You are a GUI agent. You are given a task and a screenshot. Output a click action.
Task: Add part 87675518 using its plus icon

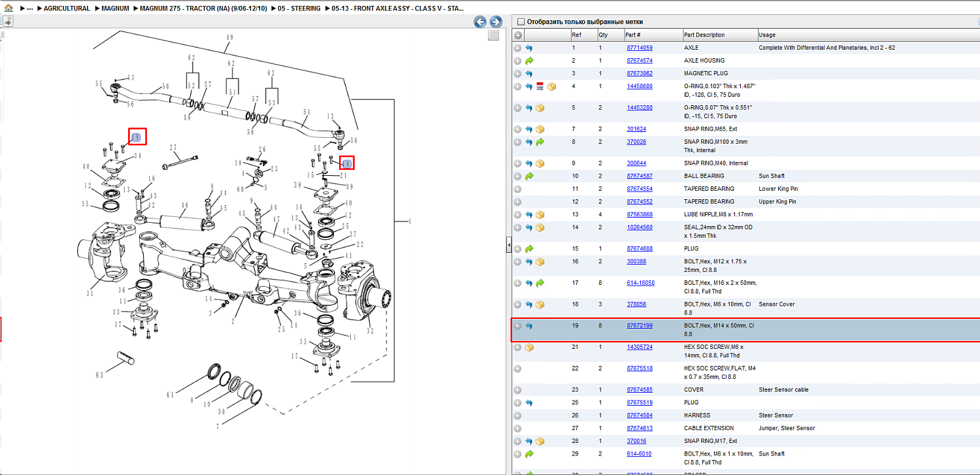517,369
